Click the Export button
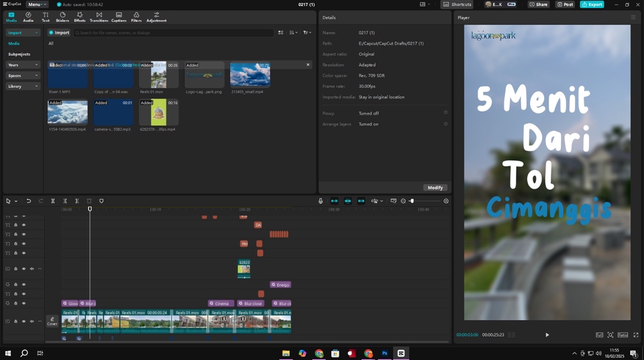 592,5
